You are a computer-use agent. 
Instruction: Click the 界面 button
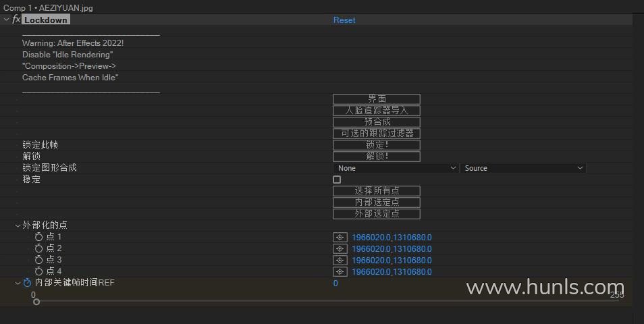[377, 99]
